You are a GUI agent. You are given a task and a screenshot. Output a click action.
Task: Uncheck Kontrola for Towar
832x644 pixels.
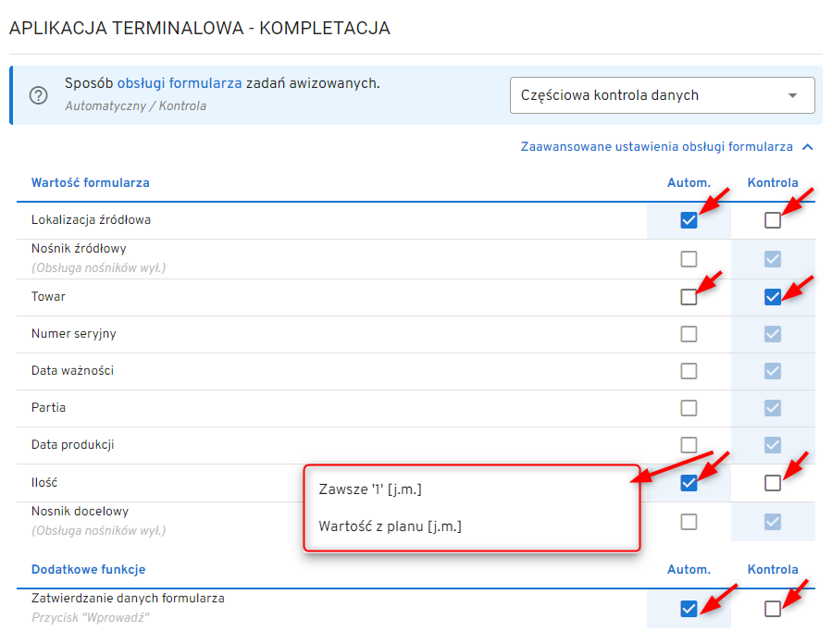pos(773,297)
